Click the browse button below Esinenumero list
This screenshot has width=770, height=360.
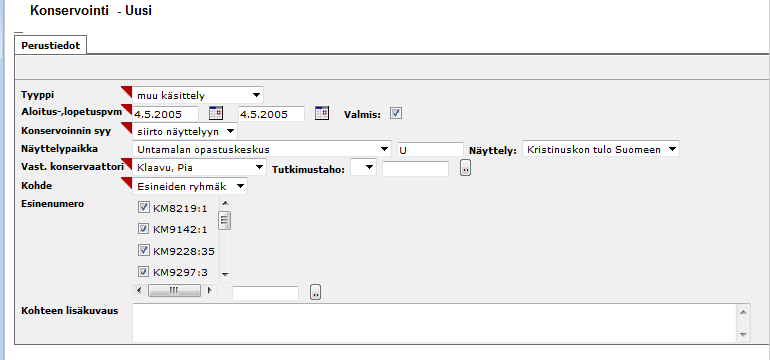[316, 292]
